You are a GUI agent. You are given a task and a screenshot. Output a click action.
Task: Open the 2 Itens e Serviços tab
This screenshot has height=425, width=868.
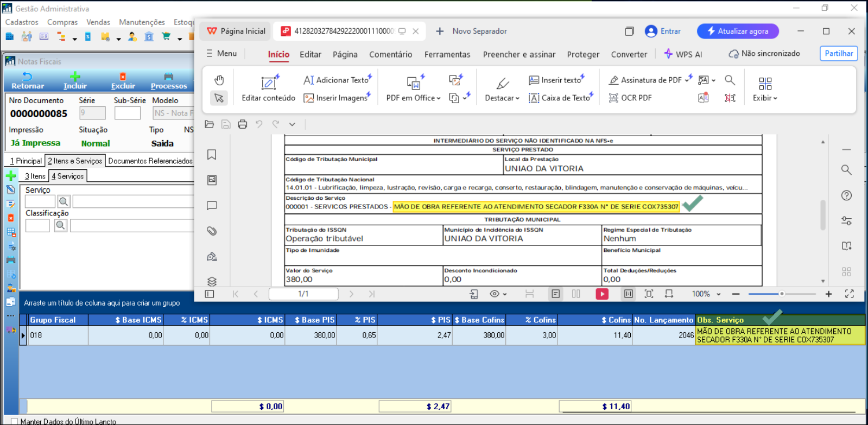(x=75, y=161)
